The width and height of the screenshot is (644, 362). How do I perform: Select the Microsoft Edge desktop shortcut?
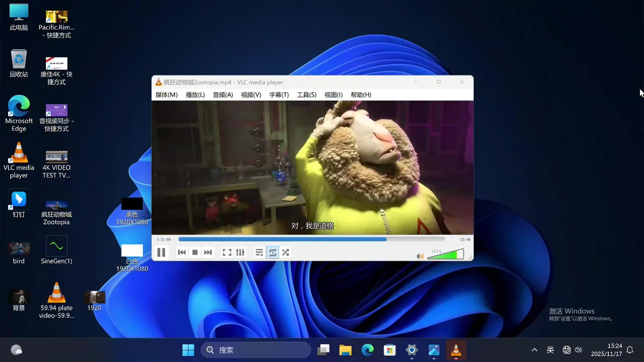click(x=19, y=114)
